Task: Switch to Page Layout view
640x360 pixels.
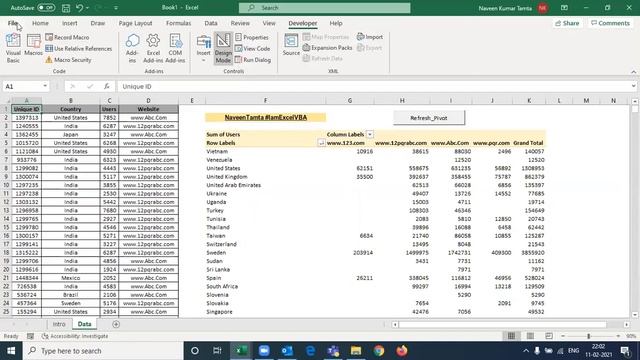Action: pos(530,336)
